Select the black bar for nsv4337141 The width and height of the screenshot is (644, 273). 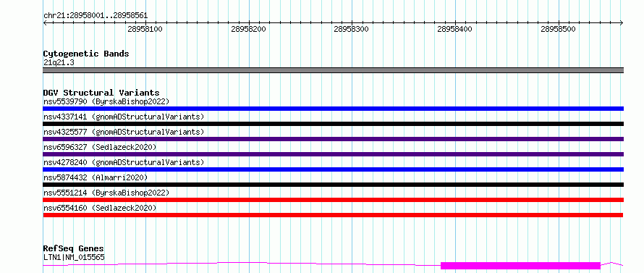click(x=333, y=124)
